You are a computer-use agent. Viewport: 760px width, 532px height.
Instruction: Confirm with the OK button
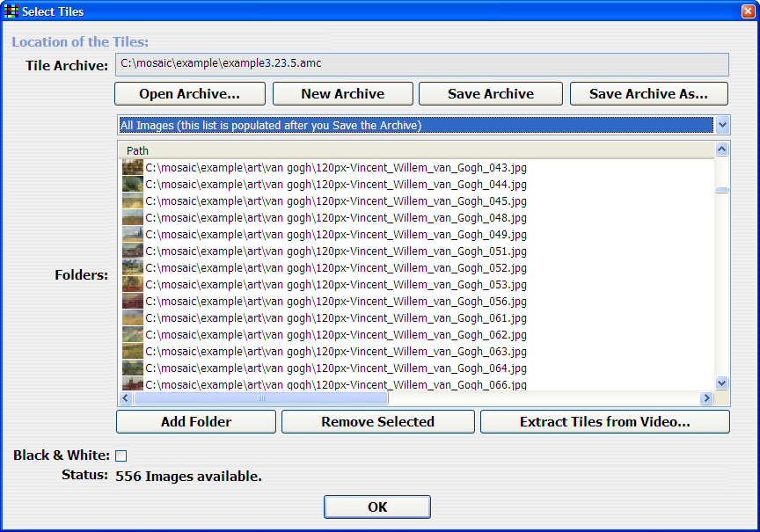pos(376,507)
